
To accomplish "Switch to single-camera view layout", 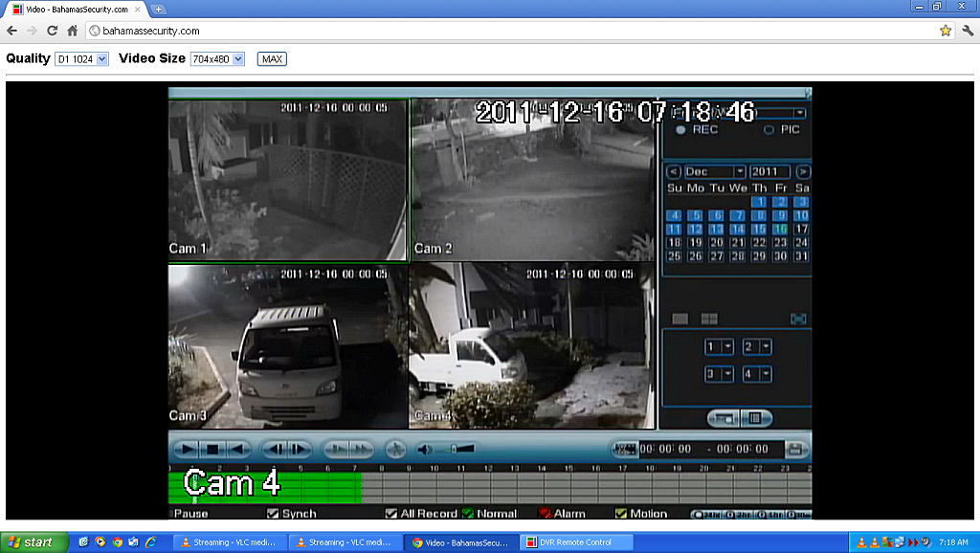I will 680,319.
